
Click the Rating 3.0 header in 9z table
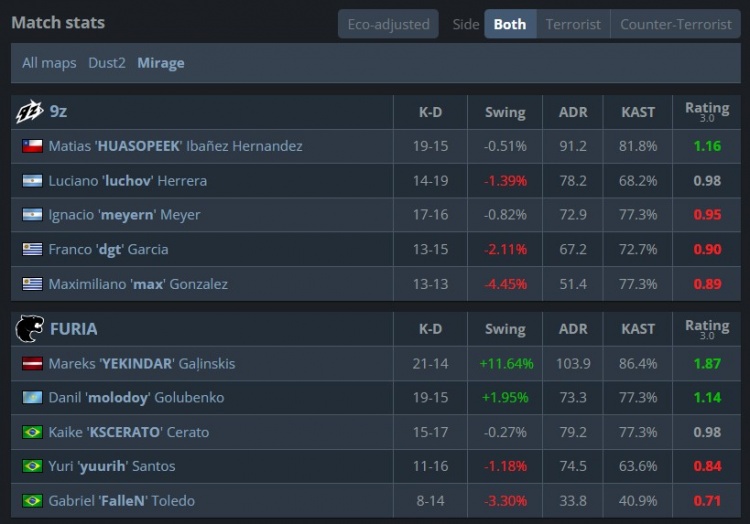pos(707,111)
